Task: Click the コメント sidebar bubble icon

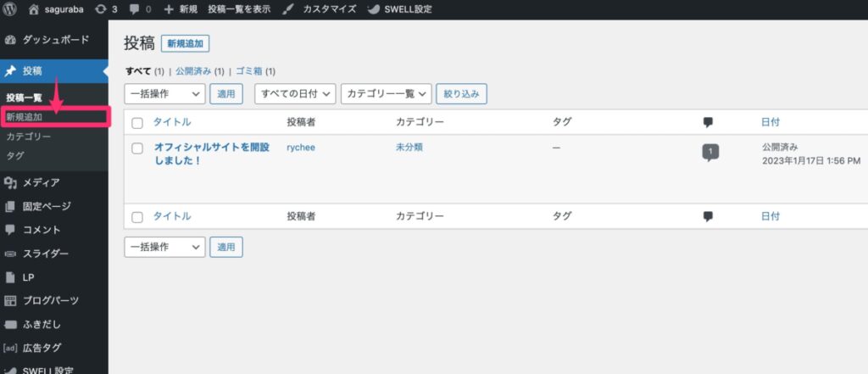Action: pos(10,229)
